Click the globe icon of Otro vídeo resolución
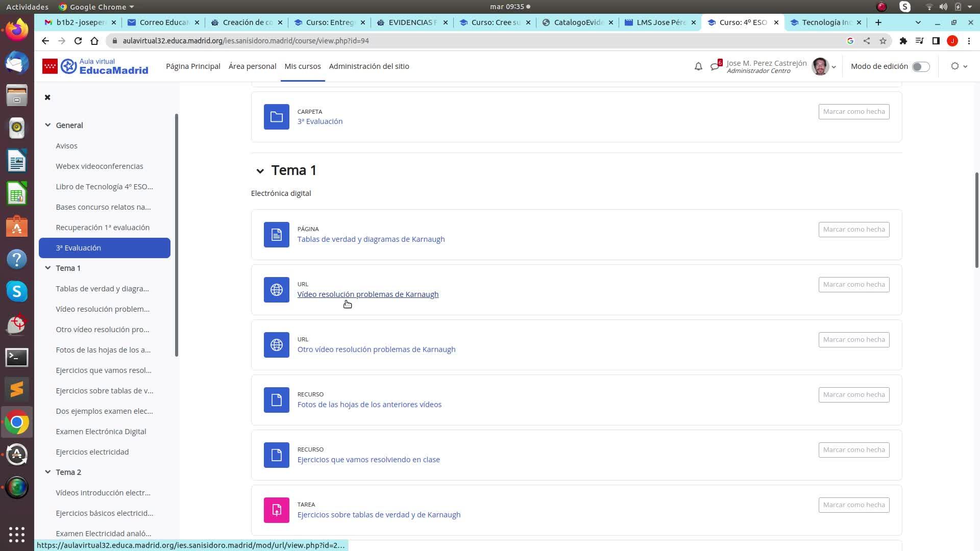This screenshot has width=980, height=551. [x=276, y=345]
